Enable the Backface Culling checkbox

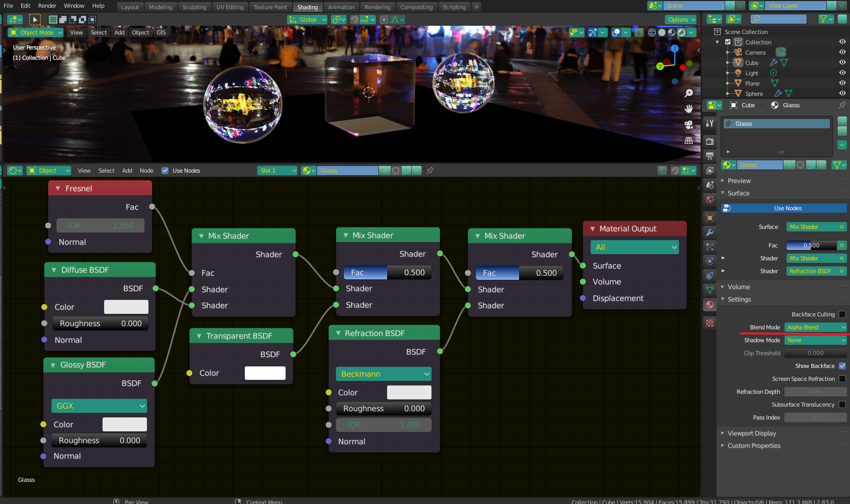842,314
